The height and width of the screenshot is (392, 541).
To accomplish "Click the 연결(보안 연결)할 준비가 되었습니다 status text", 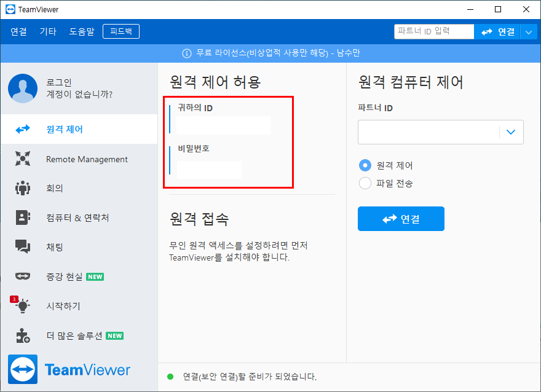I will [250, 377].
